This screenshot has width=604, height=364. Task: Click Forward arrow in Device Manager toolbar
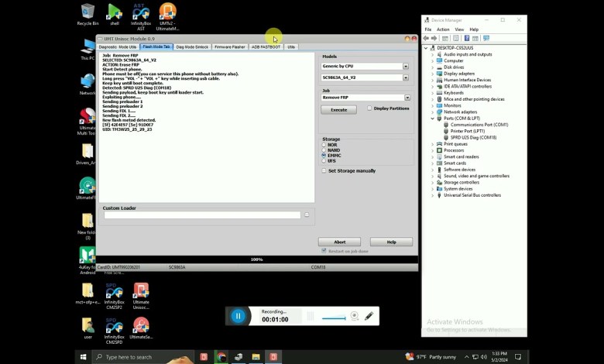point(434,38)
